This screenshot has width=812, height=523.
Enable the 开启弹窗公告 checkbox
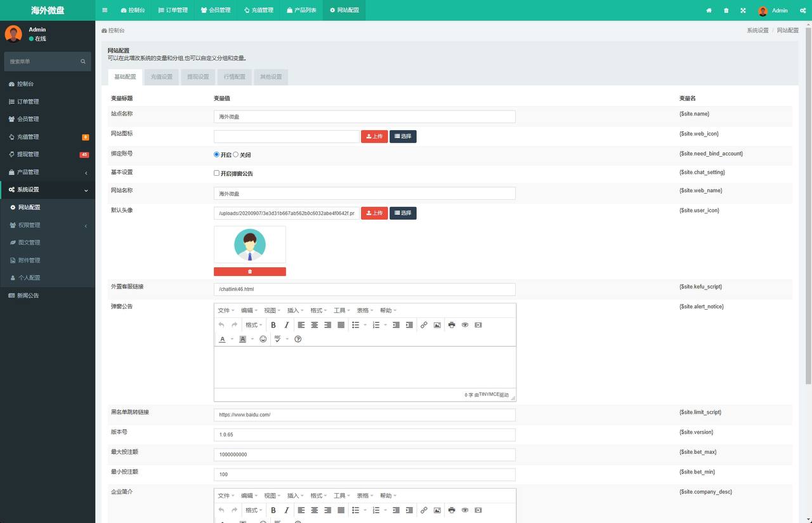pyautogui.click(x=217, y=173)
